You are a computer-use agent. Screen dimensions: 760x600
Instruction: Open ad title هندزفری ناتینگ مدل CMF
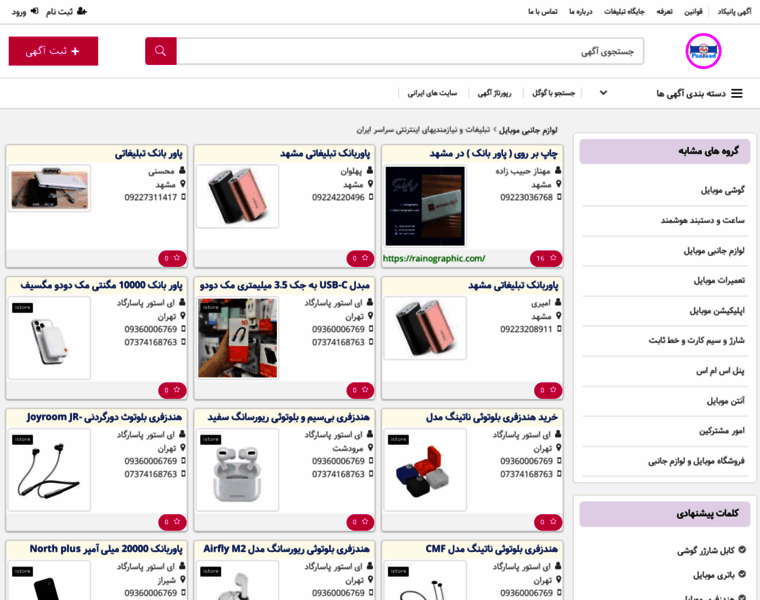tap(491, 549)
